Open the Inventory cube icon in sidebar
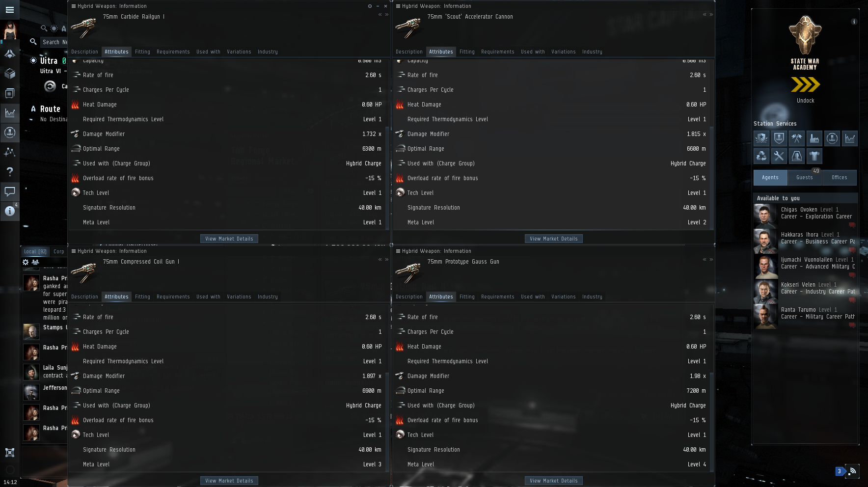This screenshot has height=487, width=868. point(10,74)
